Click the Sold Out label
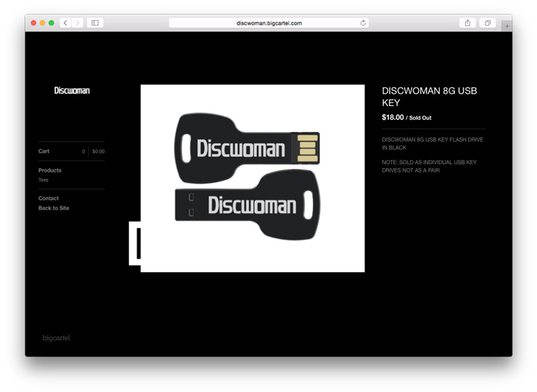Image resolution: width=537 pixels, height=392 pixels. tap(420, 118)
